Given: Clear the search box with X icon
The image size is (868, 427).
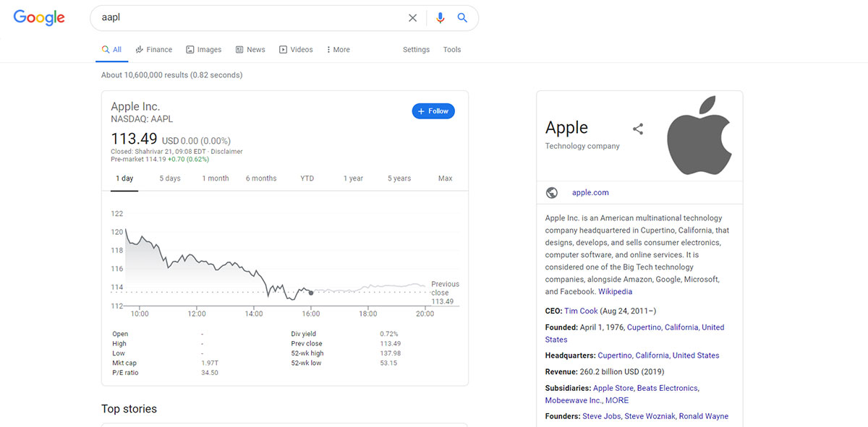Looking at the screenshot, I should coord(412,18).
